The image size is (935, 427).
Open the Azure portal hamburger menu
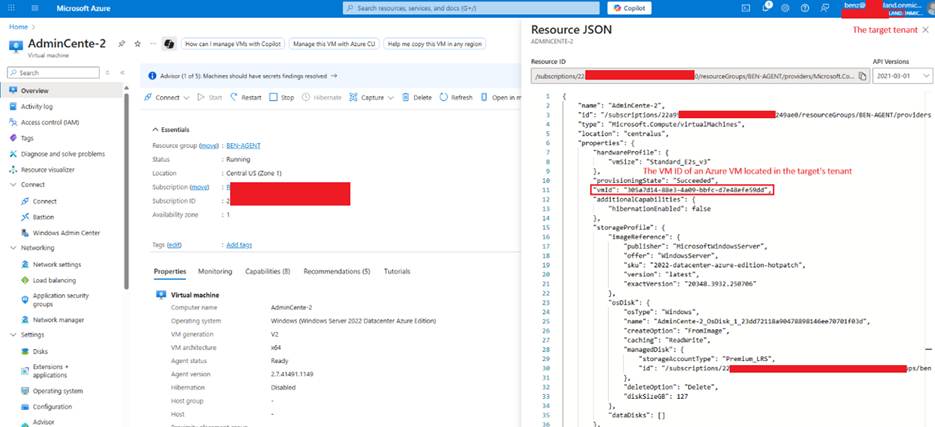tap(12, 8)
